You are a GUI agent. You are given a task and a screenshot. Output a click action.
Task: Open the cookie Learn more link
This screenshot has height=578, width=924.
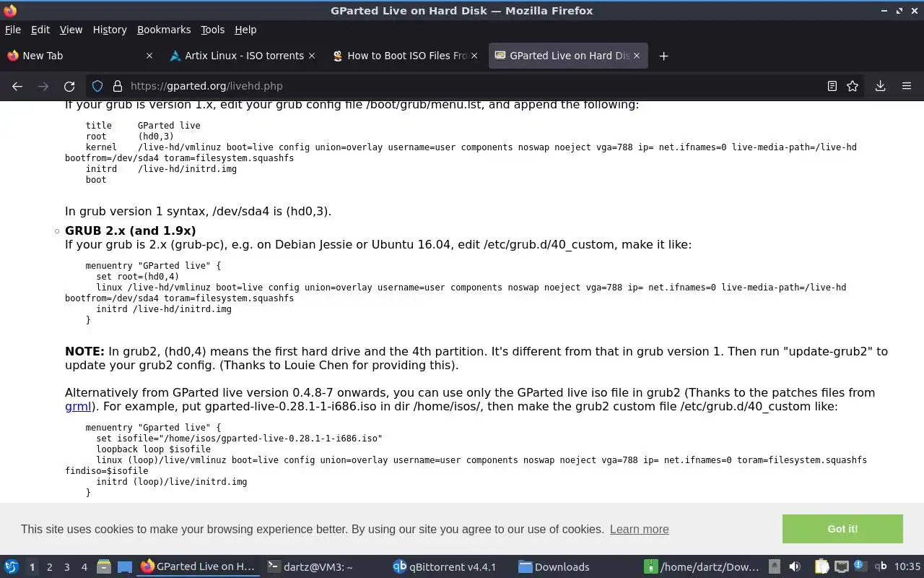[639, 529]
